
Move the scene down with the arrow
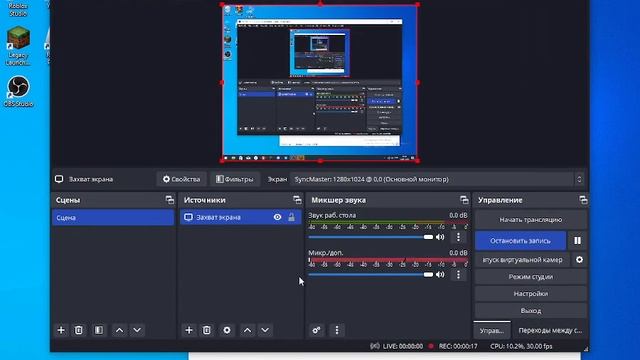point(137,330)
